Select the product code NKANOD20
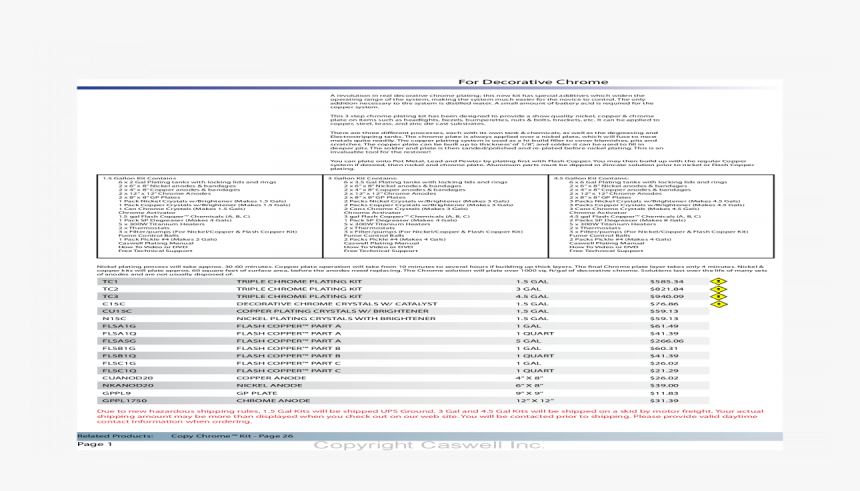860x491 pixels. tap(128, 385)
